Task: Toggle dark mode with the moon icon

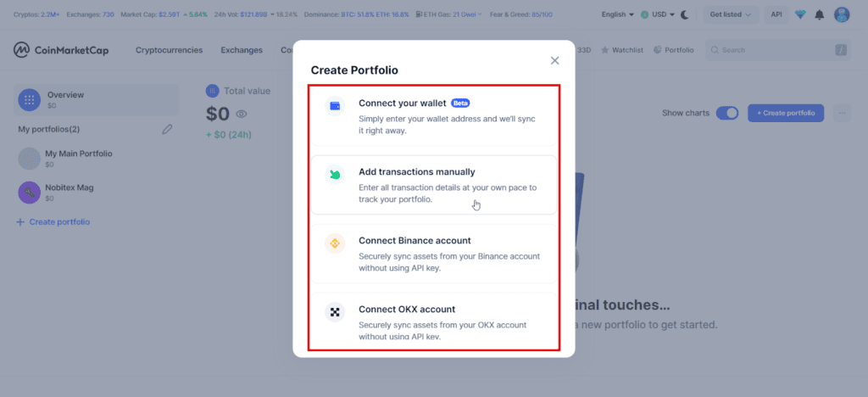Action: point(685,15)
